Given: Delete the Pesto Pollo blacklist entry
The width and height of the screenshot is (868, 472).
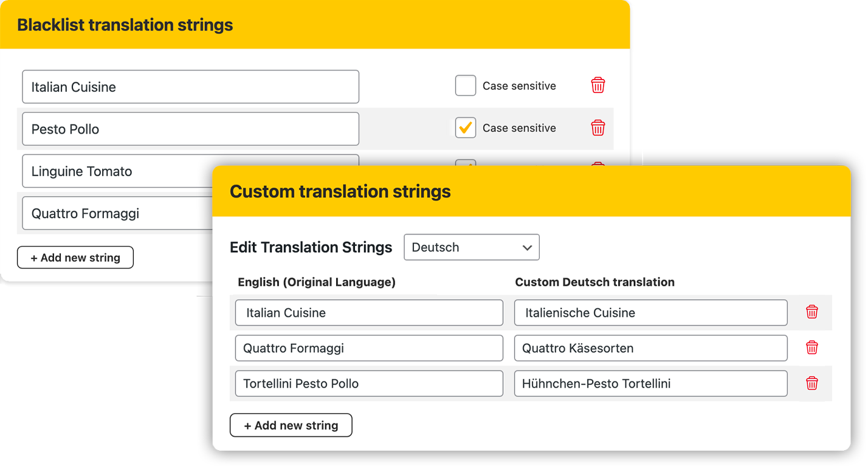Looking at the screenshot, I should pyautogui.click(x=598, y=128).
